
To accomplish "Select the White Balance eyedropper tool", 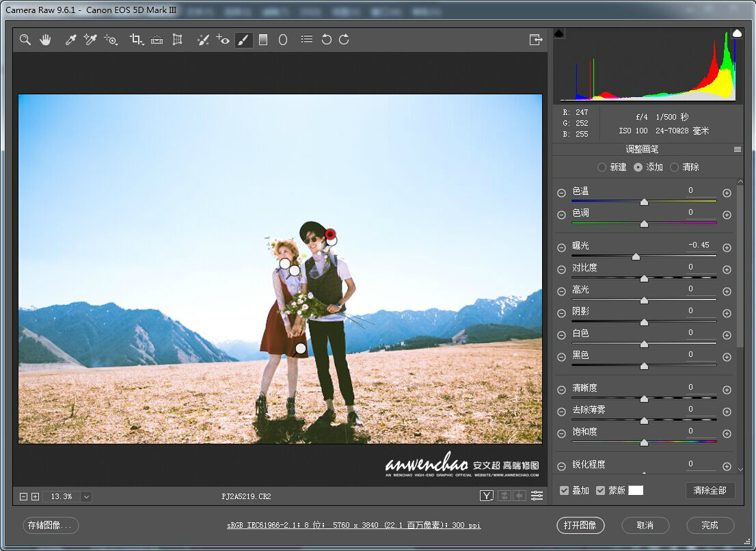I will coord(70,40).
